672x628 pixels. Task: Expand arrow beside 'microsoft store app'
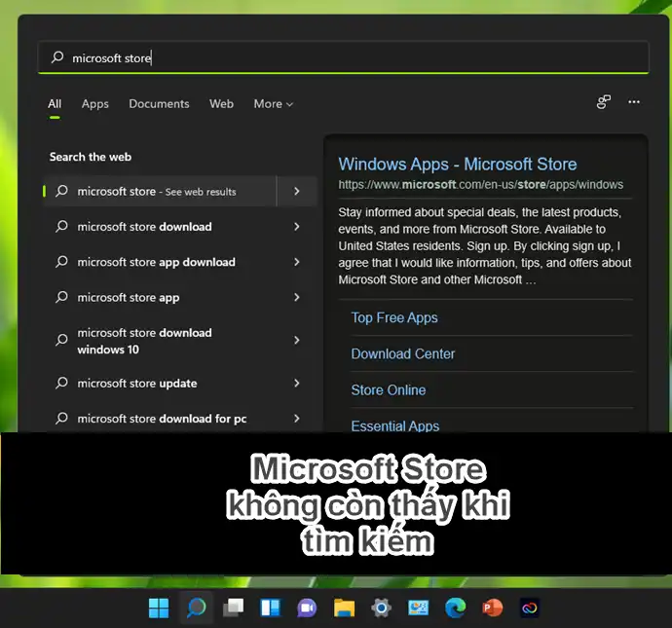pyautogui.click(x=297, y=297)
